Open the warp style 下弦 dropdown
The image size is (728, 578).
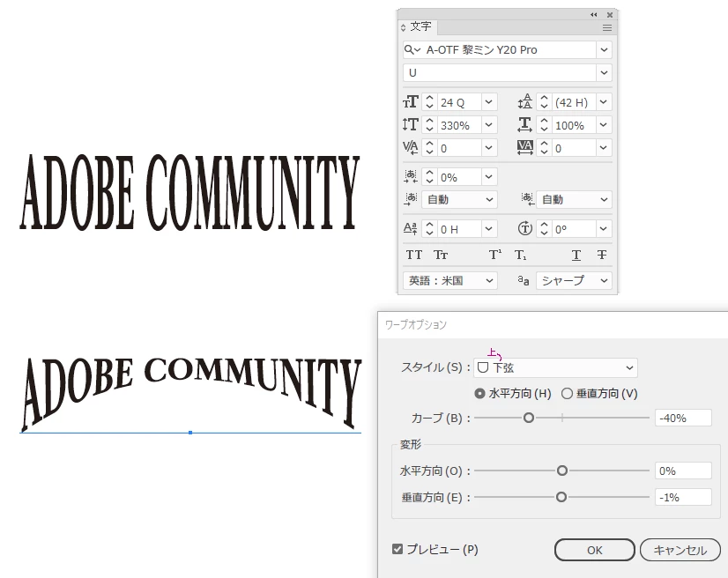(x=556, y=367)
